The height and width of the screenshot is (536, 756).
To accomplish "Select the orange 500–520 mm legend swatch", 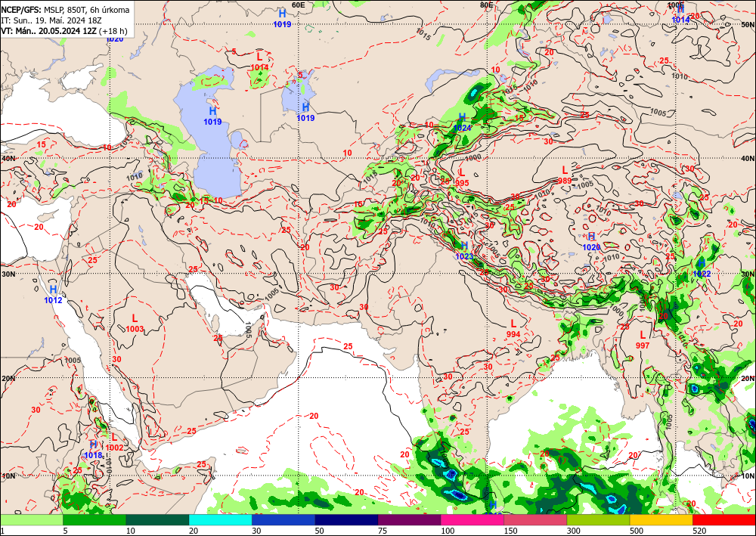I will click(661, 520).
